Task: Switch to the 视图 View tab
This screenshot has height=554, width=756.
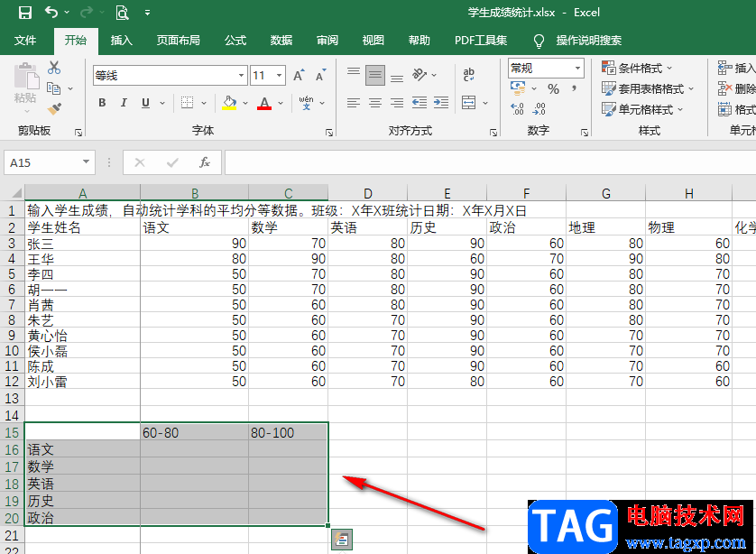Action: point(373,40)
